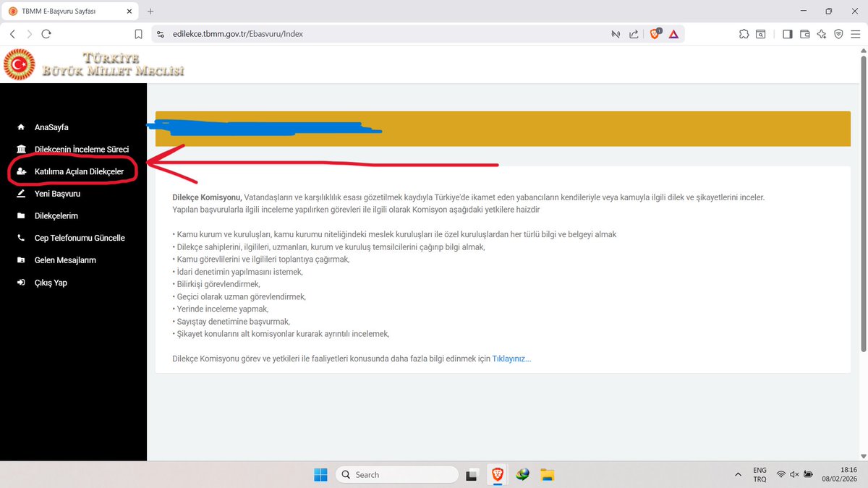This screenshot has width=868, height=488.
Task: Open Brave Rewards triangle icon
Action: tap(673, 34)
